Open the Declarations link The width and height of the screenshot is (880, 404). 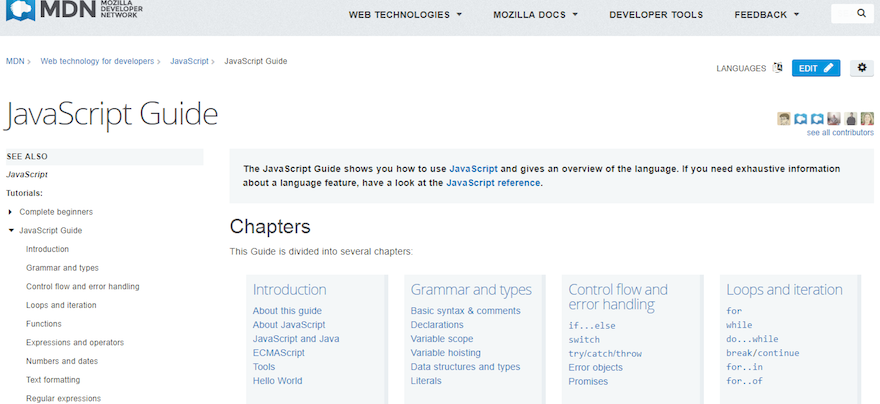pos(437,325)
